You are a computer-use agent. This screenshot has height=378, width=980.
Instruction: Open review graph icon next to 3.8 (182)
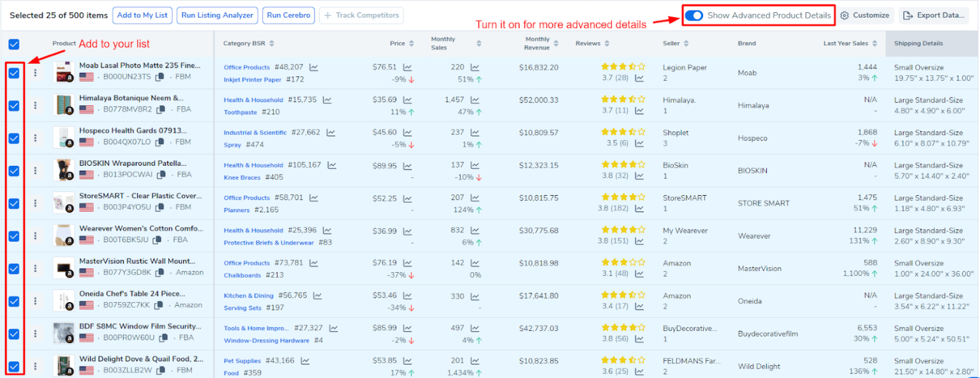pyautogui.click(x=639, y=208)
